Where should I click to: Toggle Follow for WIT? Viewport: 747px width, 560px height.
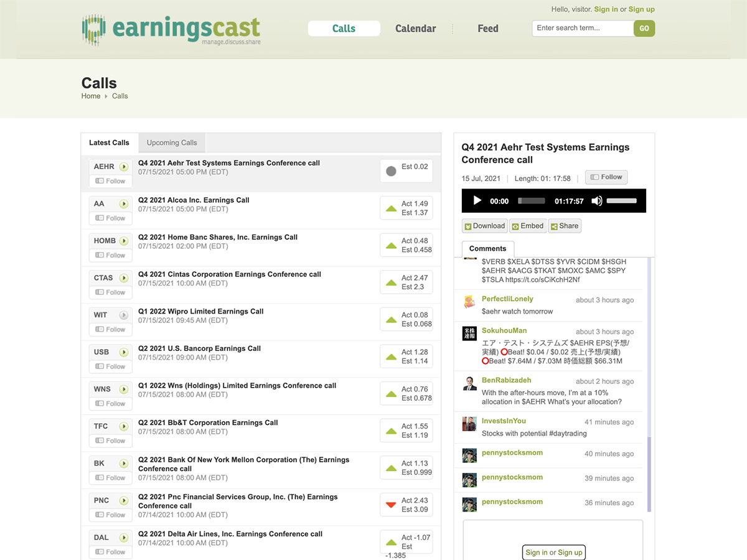click(x=110, y=329)
